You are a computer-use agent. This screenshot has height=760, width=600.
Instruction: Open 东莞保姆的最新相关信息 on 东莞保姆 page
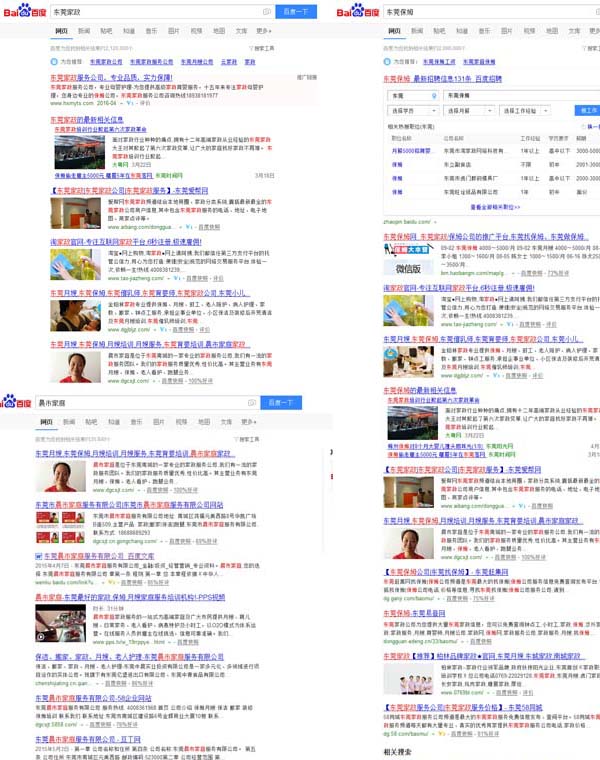click(420, 390)
